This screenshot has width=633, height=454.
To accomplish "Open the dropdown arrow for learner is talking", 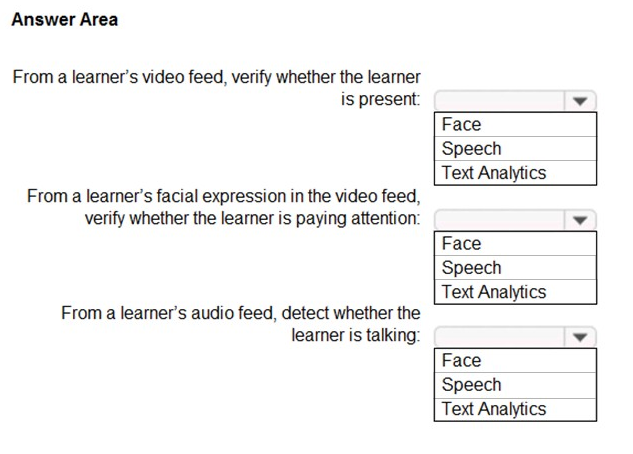I will [580, 337].
